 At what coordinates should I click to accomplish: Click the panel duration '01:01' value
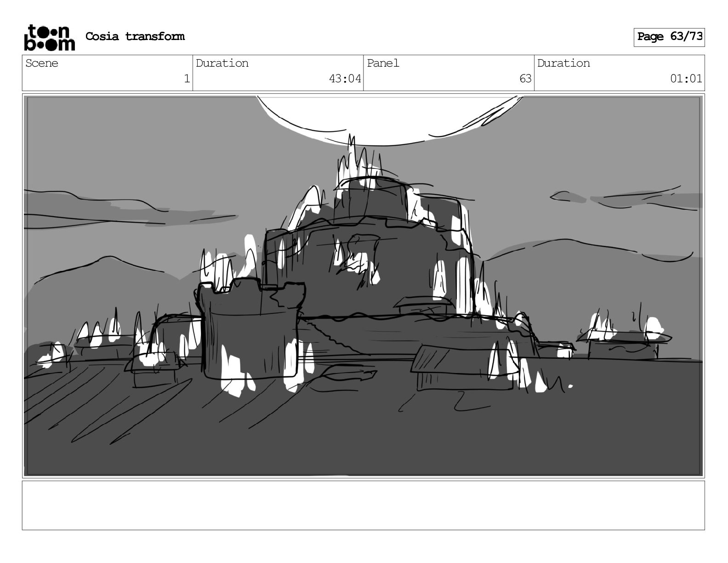(686, 79)
